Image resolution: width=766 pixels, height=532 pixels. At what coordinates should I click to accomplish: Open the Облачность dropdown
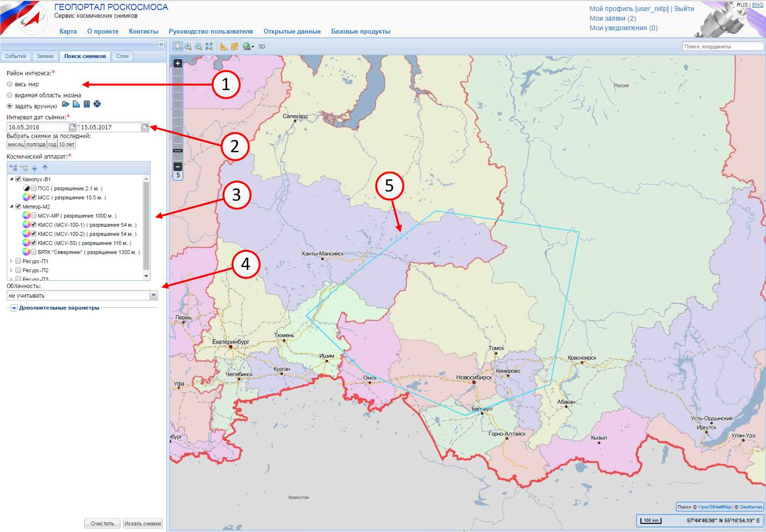click(153, 295)
